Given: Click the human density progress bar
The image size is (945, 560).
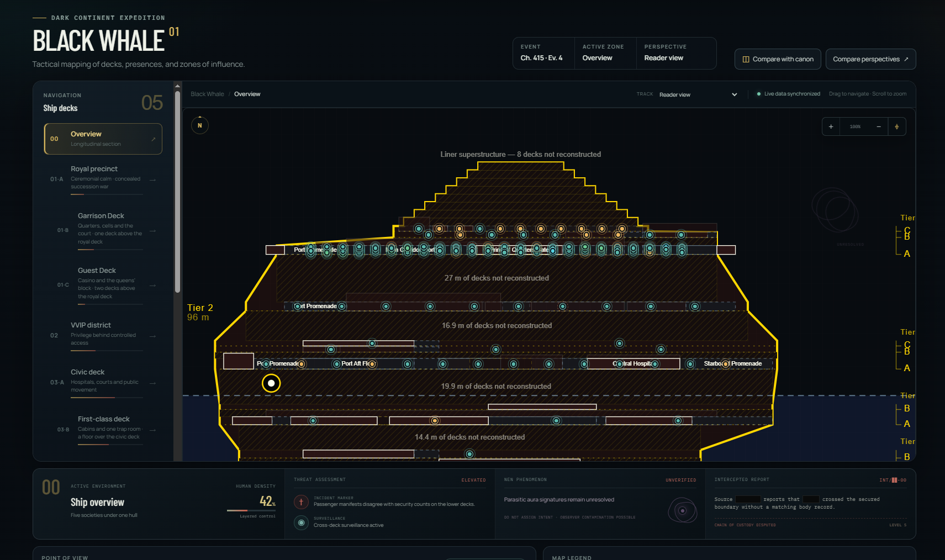Looking at the screenshot, I should 251,510.
